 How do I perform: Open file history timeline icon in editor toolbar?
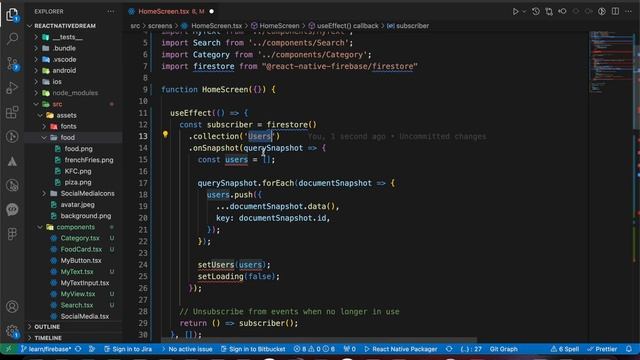[x=536, y=11]
